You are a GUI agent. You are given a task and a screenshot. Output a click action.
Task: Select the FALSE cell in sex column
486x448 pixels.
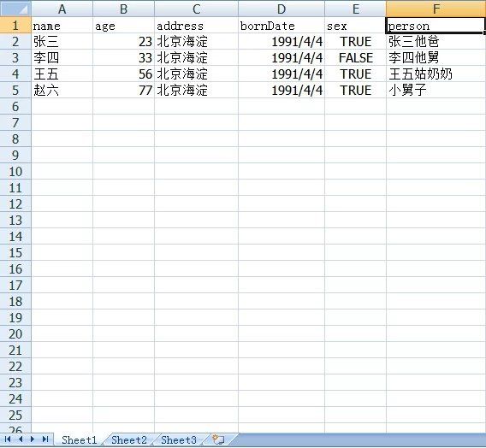355,57
